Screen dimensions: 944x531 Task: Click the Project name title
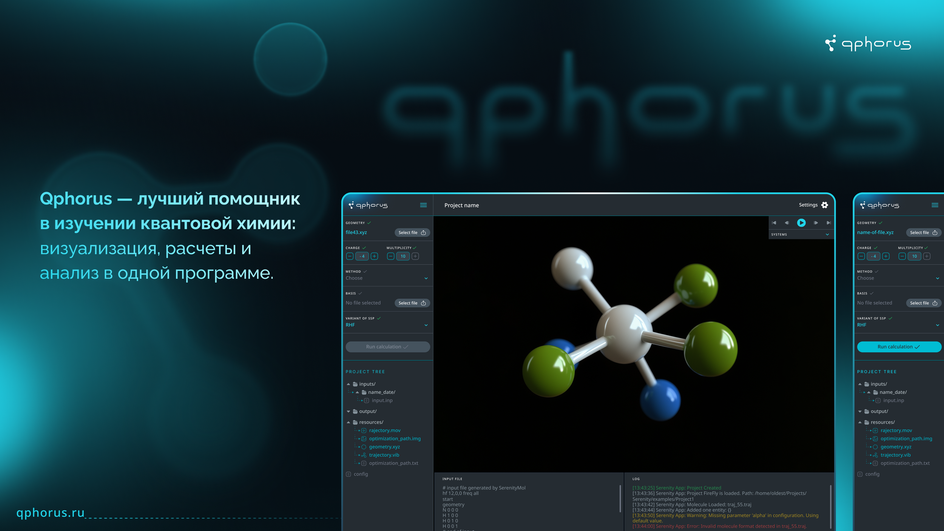462,205
